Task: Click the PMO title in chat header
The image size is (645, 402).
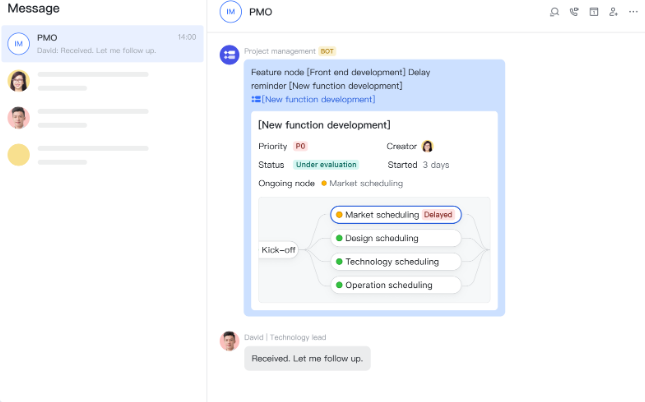Action: 260,12
